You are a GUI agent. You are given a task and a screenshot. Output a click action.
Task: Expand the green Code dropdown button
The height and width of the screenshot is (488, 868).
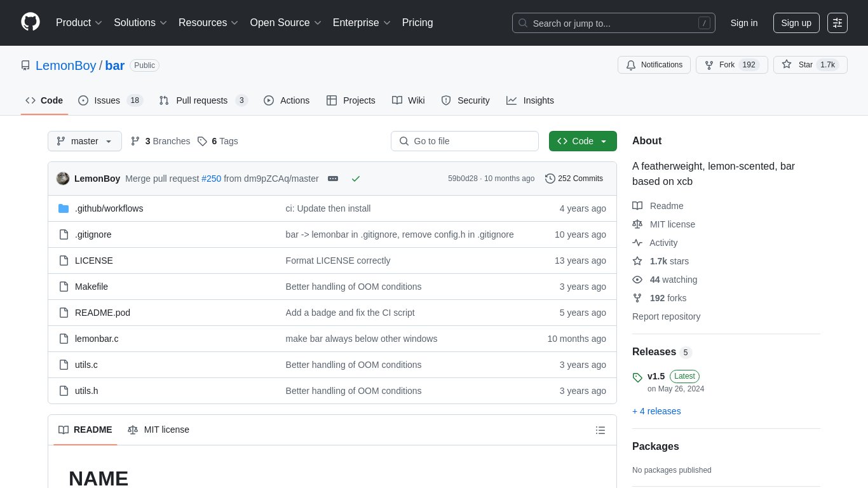coord(583,141)
